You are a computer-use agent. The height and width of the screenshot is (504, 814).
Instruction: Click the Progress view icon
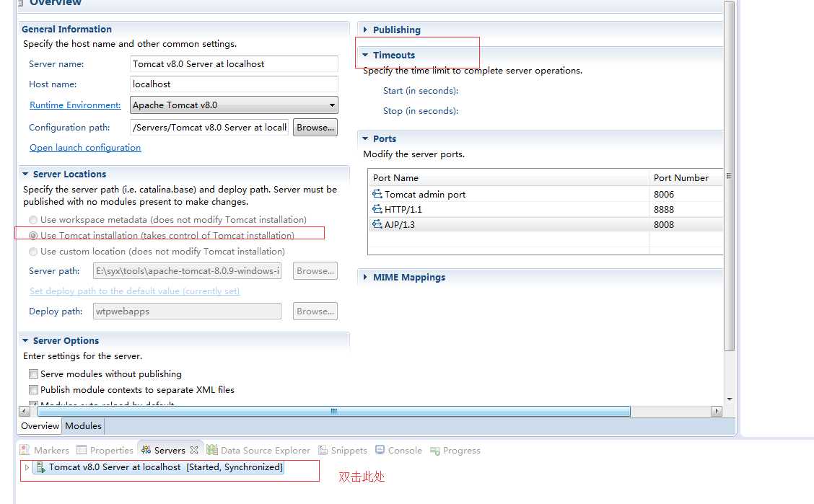coord(435,451)
